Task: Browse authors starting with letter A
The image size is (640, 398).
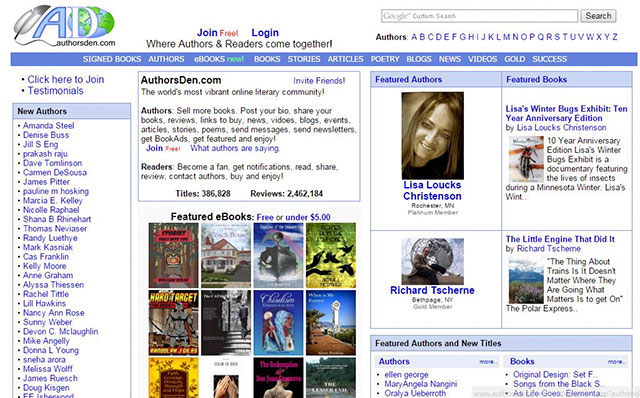Action: (414, 37)
